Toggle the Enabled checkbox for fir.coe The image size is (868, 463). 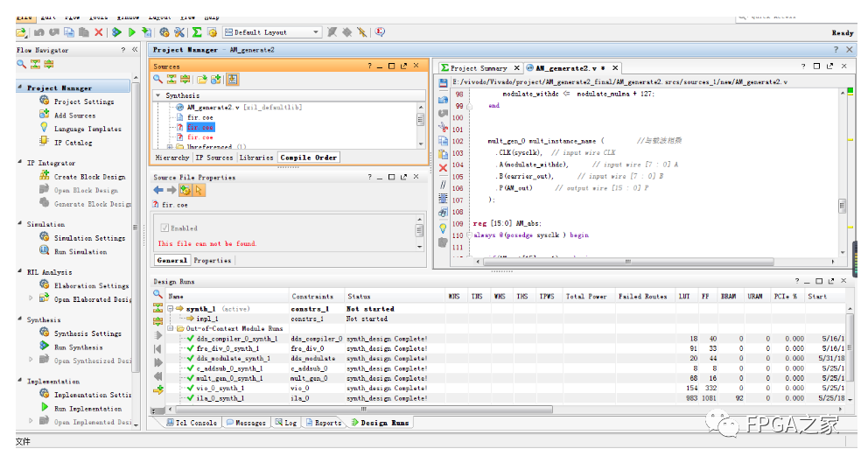pos(163,228)
